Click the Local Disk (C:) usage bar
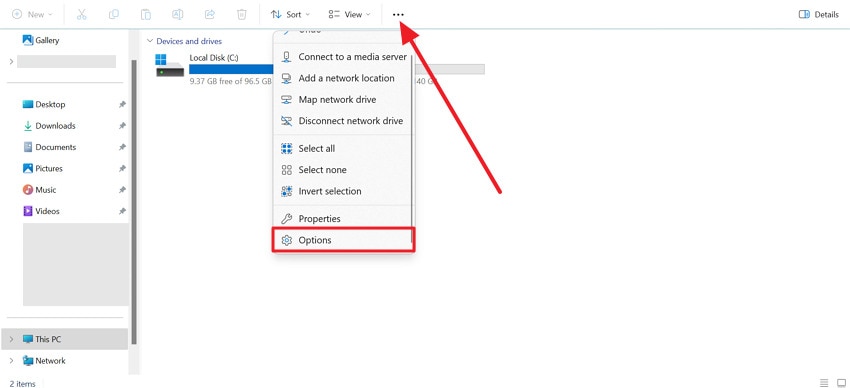This screenshot has height=388, width=850. click(231, 69)
